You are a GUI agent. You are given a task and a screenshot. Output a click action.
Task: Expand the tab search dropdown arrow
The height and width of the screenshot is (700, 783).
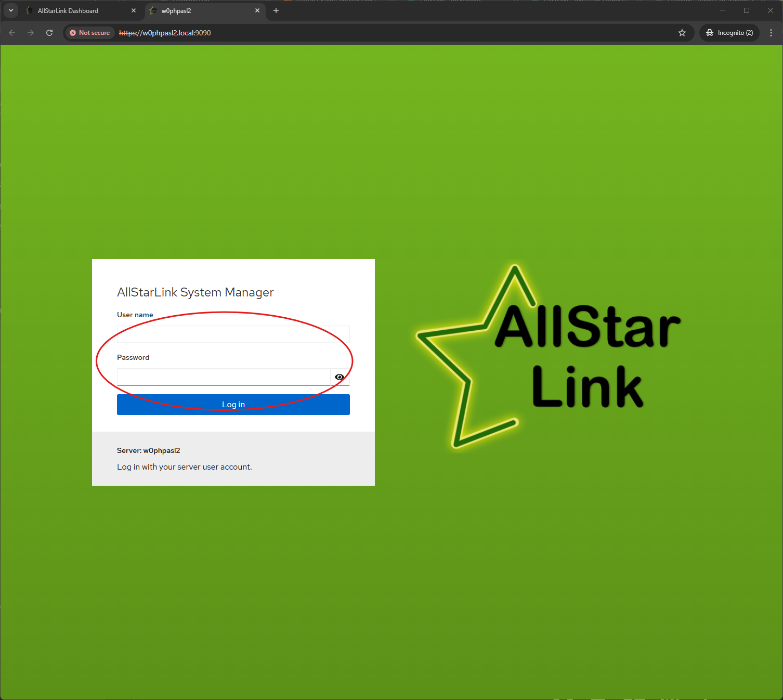tap(11, 11)
